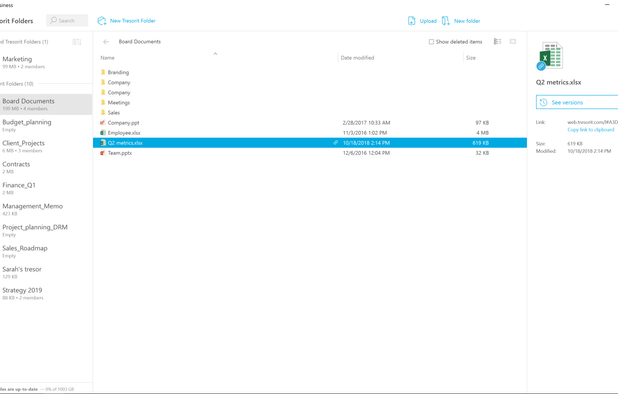Click the Employee.xlsx Excel icon
Screen dimensions: 618x394
(103, 133)
